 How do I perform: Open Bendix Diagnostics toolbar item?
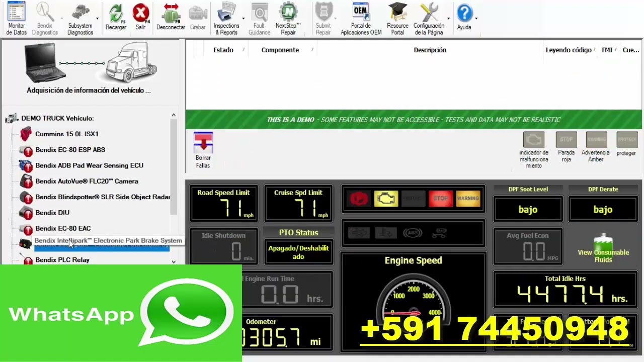pos(44,19)
